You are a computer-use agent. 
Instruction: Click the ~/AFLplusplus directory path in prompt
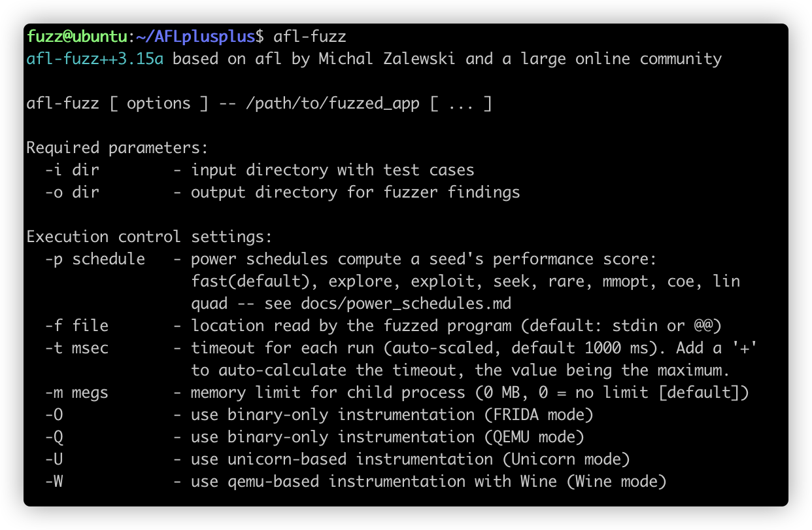click(195, 37)
